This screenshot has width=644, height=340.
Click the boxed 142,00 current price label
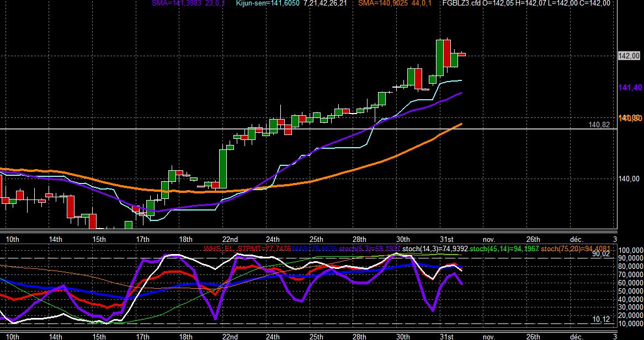click(x=629, y=56)
